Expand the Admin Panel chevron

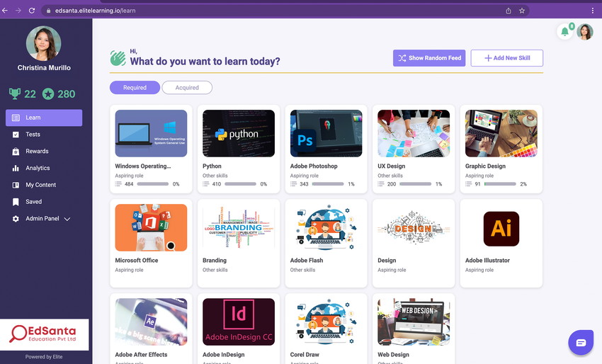tap(67, 219)
